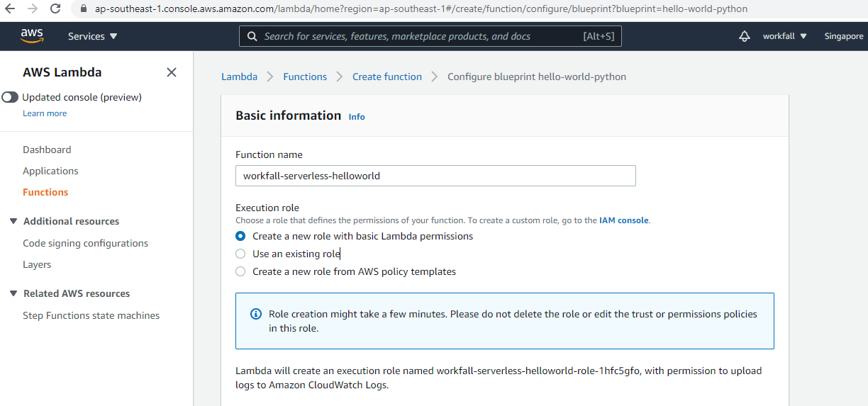This screenshot has height=406, width=868.
Task: Click the AWS search box
Action: [430, 36]
